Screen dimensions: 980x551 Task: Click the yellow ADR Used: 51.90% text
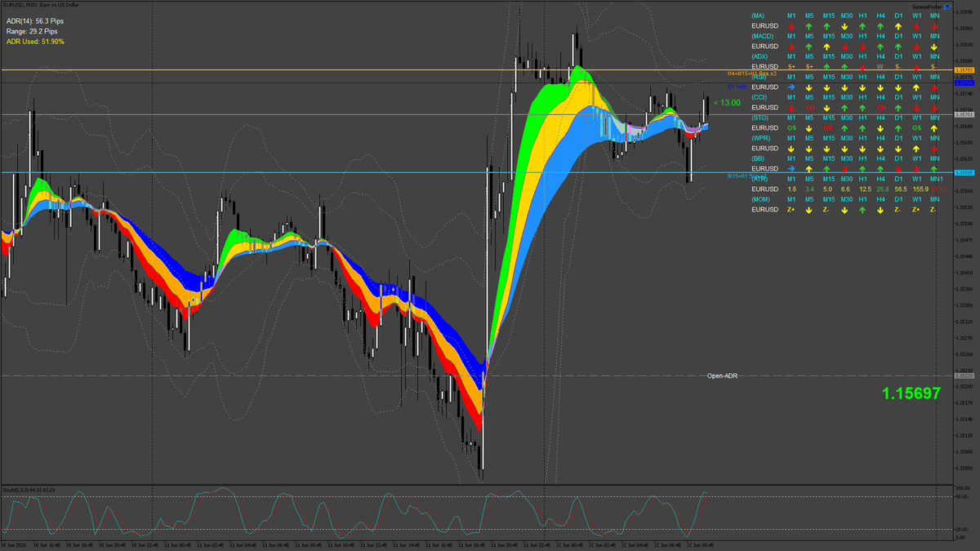(x=35, y=41)
